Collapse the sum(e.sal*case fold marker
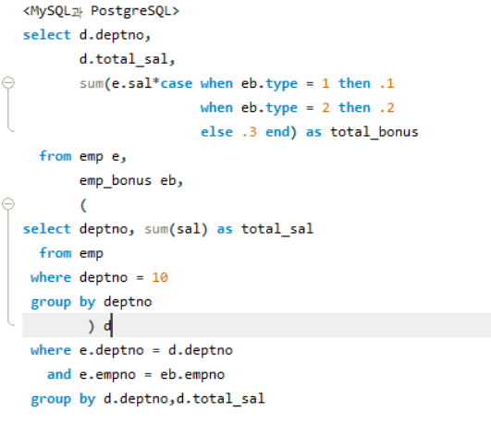Screen dimensions: 491x448 (8, 83)
